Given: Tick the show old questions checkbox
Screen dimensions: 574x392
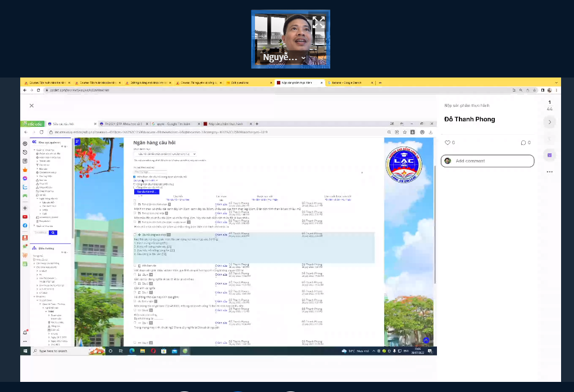Looking at the screenshot, I should pos(134,188).
